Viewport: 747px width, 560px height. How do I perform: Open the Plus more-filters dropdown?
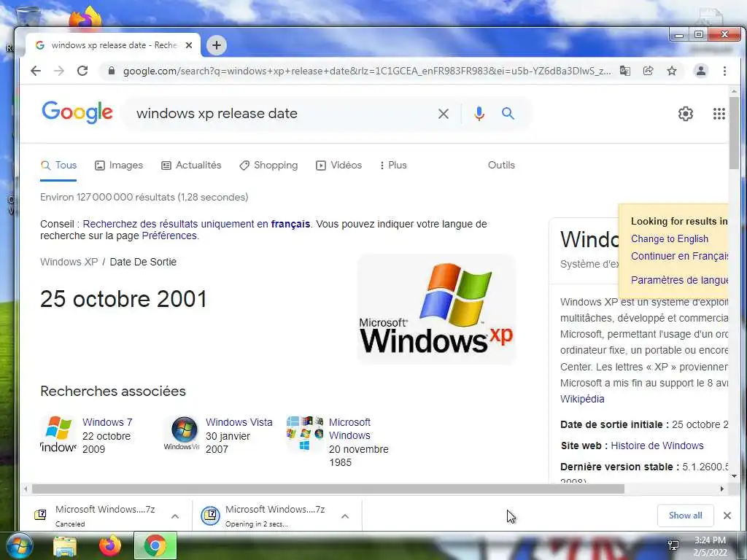tap(393, 166)
